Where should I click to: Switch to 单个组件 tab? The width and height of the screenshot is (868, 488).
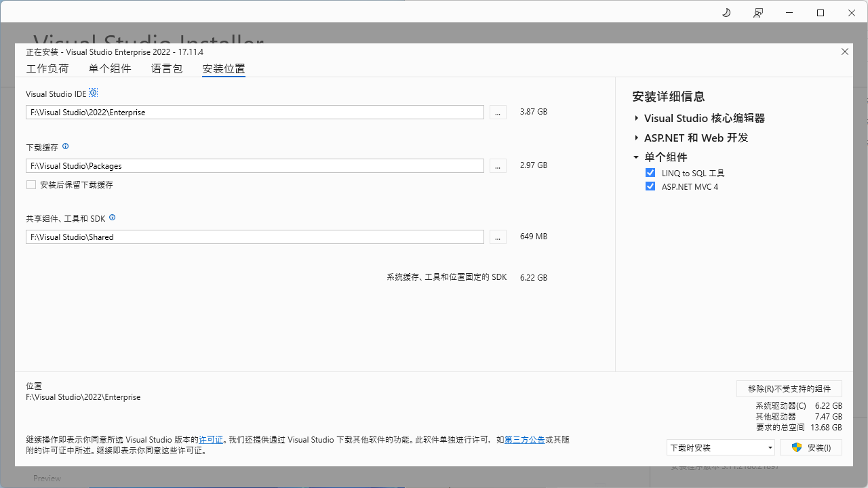tap(110, 68)
